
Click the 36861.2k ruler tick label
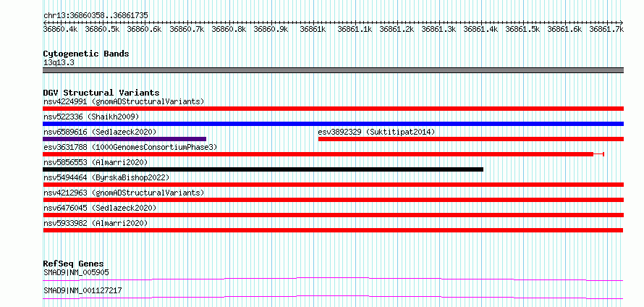(397, 29)
